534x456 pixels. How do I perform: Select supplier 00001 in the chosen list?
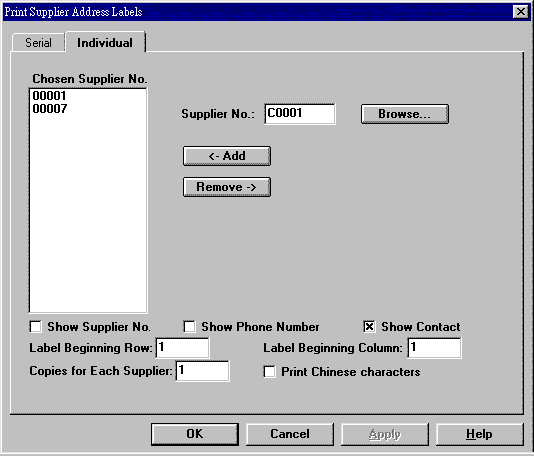pos(49,96)
